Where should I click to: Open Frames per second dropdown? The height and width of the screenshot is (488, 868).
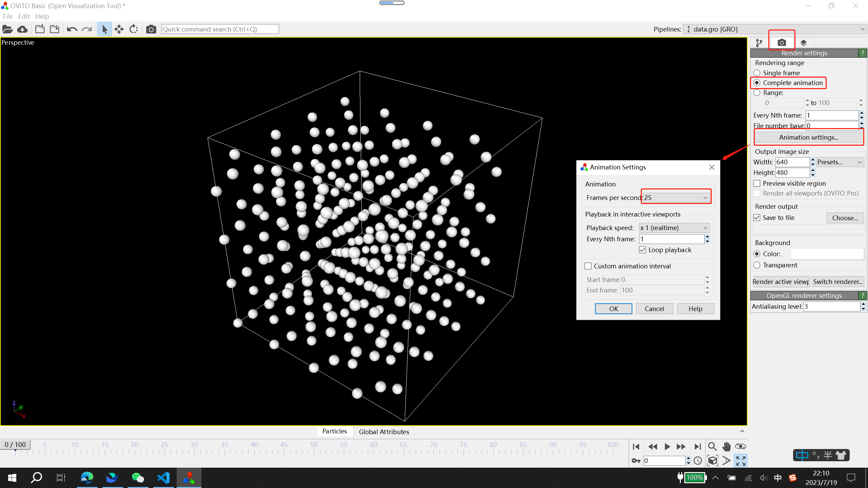tap(676, 198)
